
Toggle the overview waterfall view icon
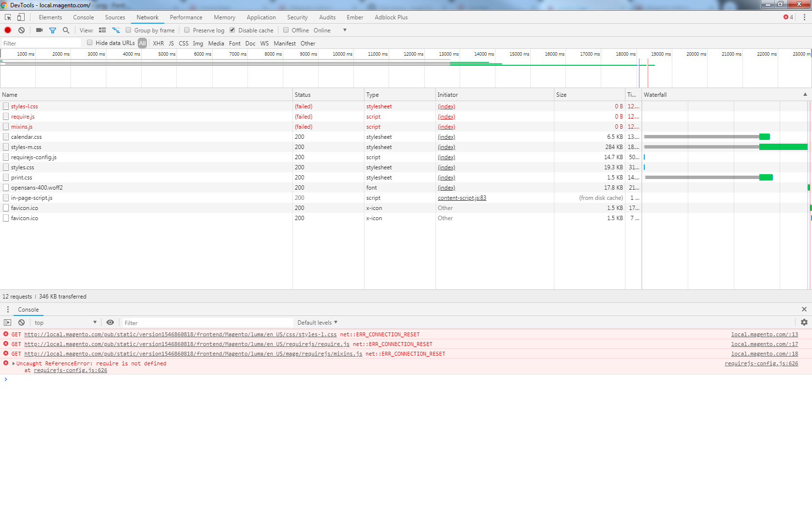[x=116, y=30]
